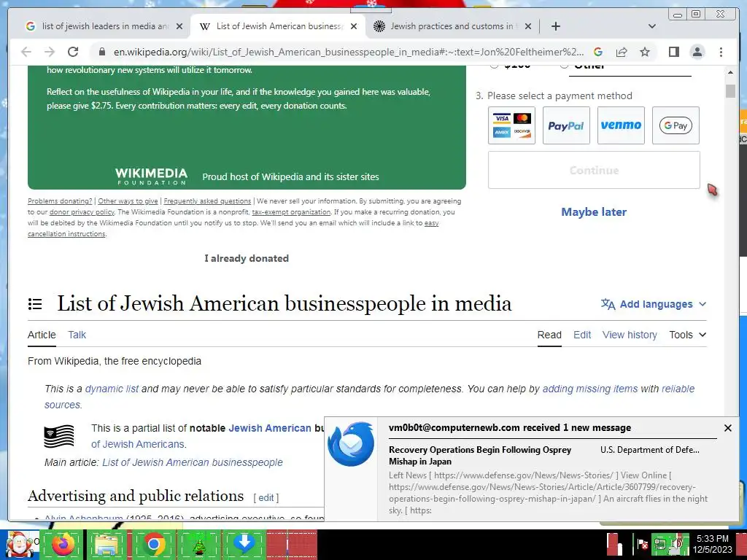
Task: Expand the Add languages dropdown
Action: click(x=654, y=304)
